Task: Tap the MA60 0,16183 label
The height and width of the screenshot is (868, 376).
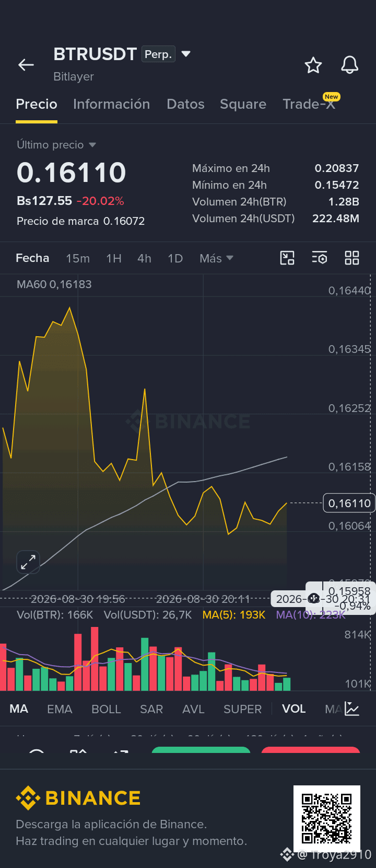Action: click(x=54, y=284)
